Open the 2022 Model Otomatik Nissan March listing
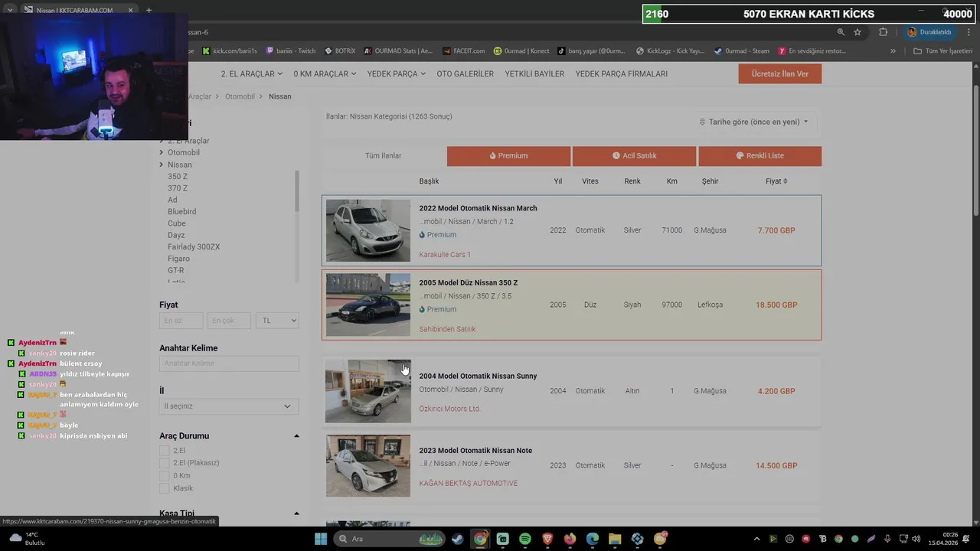980x551 pixels. click(x=478, y=208)
